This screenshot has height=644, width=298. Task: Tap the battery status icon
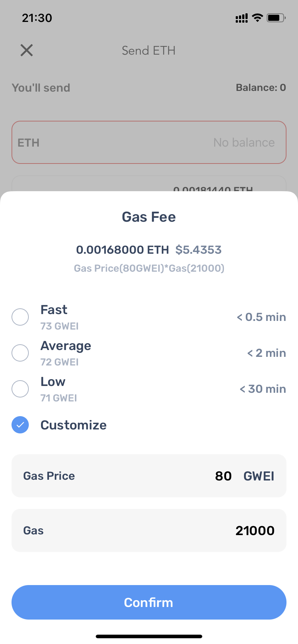tap(276, 18)
